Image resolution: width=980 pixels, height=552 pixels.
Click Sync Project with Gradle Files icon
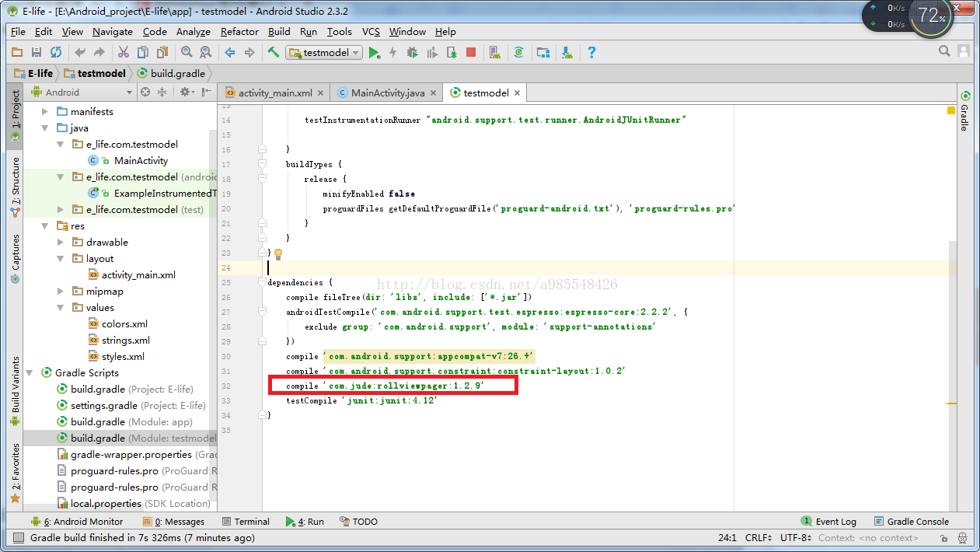pos(519,52)
